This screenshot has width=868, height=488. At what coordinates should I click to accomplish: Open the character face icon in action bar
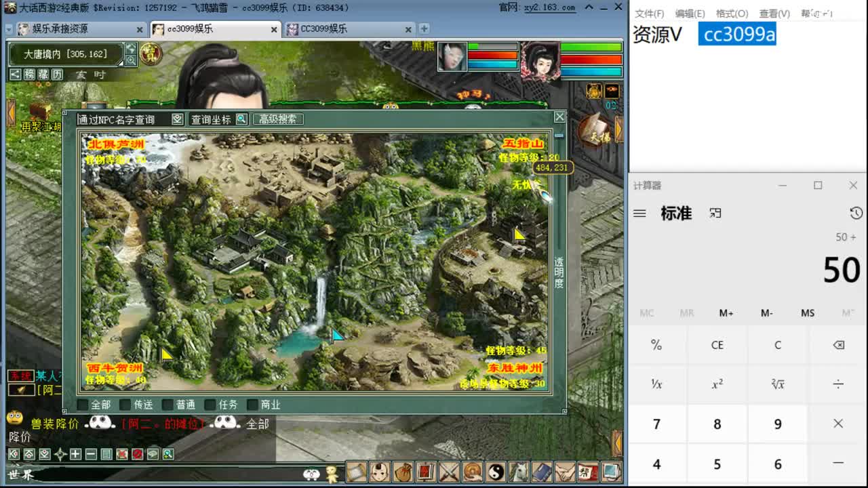click(380, 472)
